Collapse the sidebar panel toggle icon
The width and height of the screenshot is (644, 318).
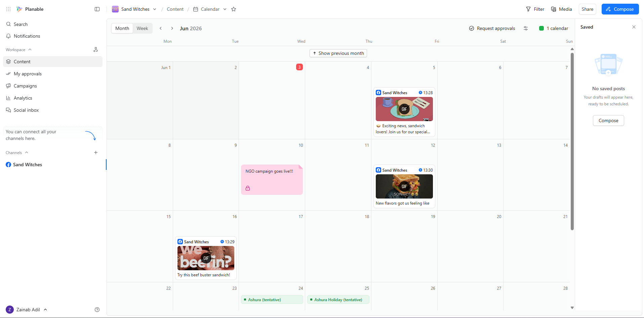pos(97,9)
